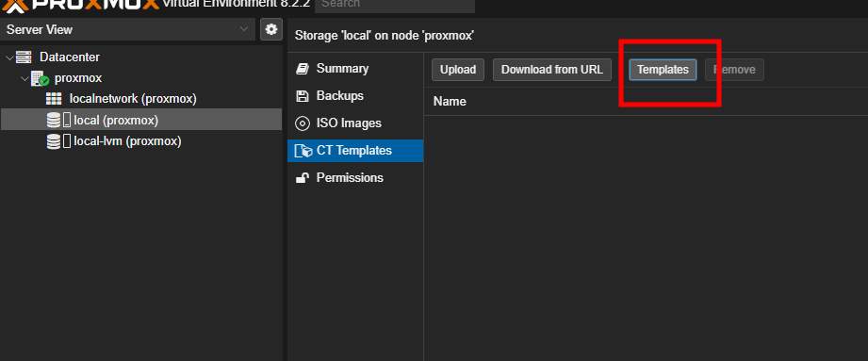Switch to the CT Templates section
Viewport: 868px width, 361px height.
tap(355, 151)
